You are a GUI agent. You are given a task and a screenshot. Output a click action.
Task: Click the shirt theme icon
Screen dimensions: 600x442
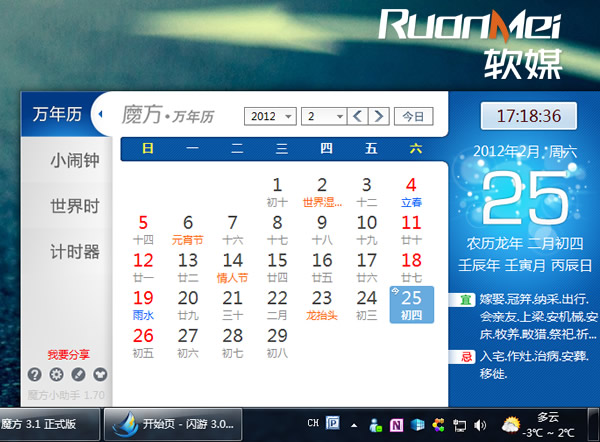coord(100,374)
